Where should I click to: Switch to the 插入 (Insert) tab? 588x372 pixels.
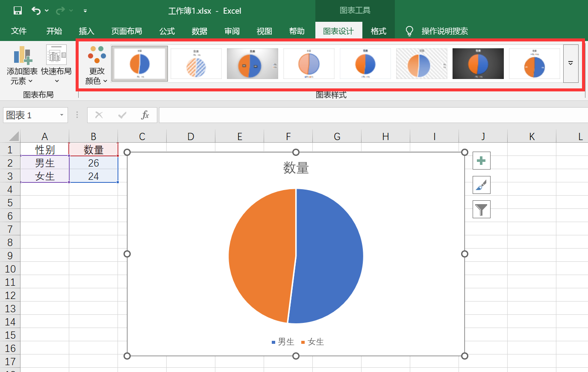pos(86,31)
